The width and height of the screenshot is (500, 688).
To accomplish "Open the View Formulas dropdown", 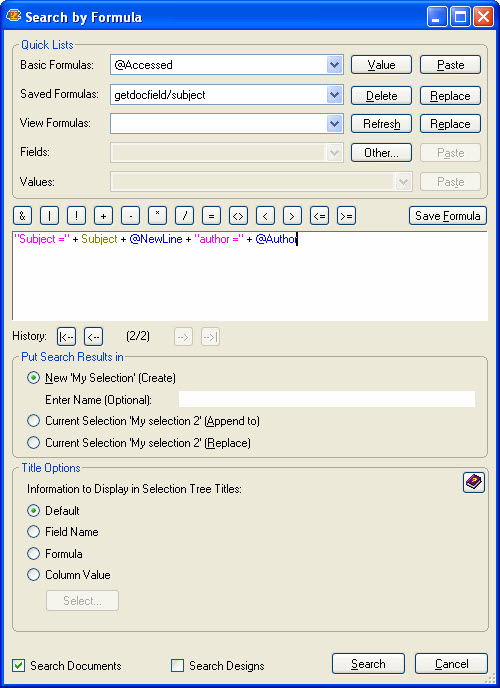I will 335,124.
